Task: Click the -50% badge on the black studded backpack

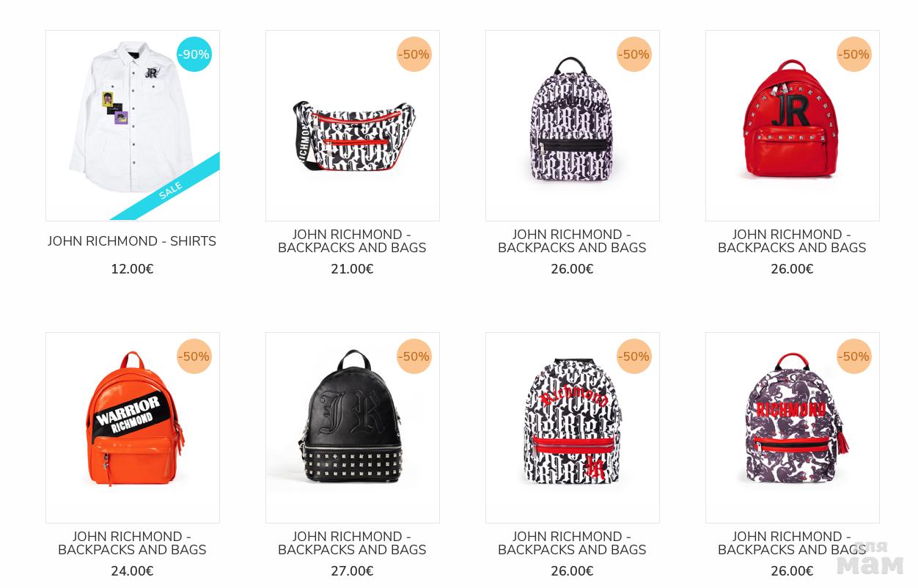Action: click(414, 356)
